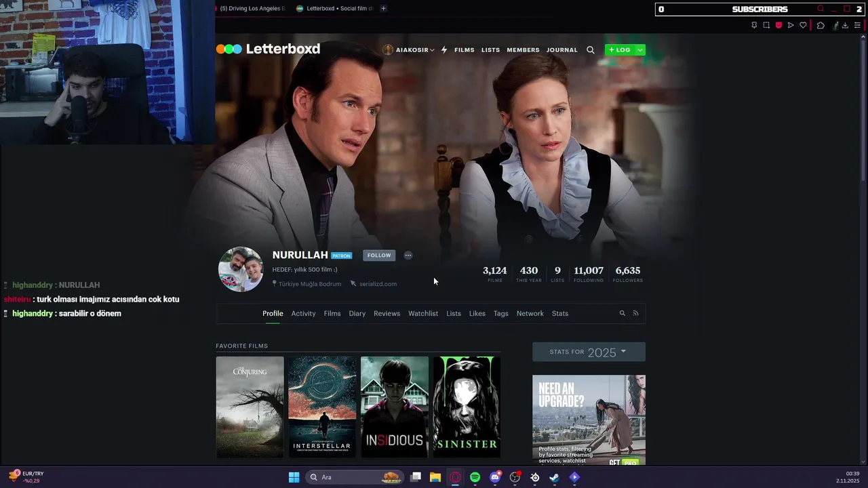Open the Reviews profile tab
The height and width of the screenshot is (488, 868).
pyautogui.click(x=387, y=313)
